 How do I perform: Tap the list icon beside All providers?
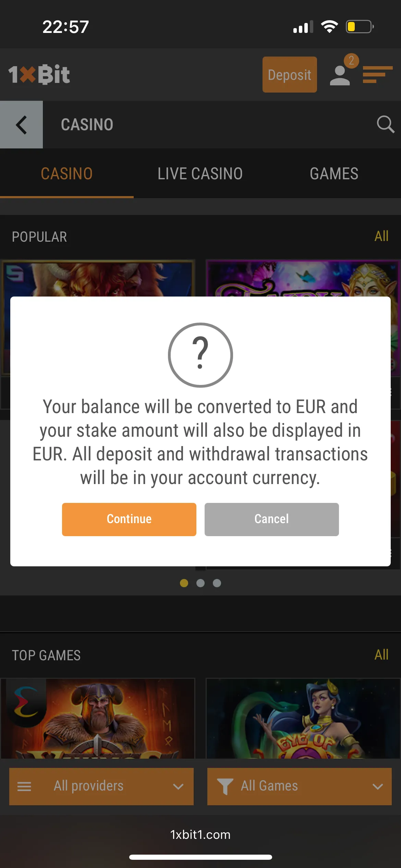pyautogui.click(x=24, y=786)
